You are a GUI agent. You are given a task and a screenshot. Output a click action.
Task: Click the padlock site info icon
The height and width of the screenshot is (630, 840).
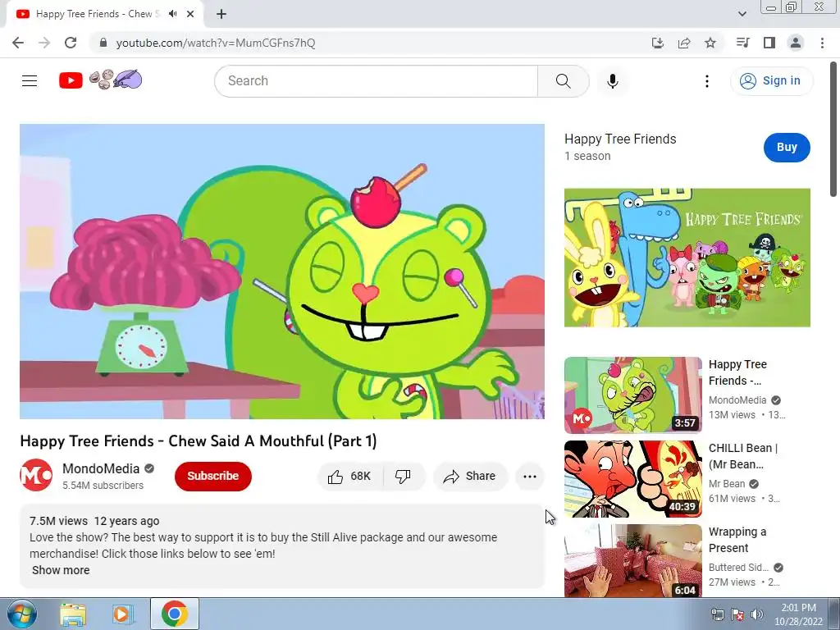103,43
